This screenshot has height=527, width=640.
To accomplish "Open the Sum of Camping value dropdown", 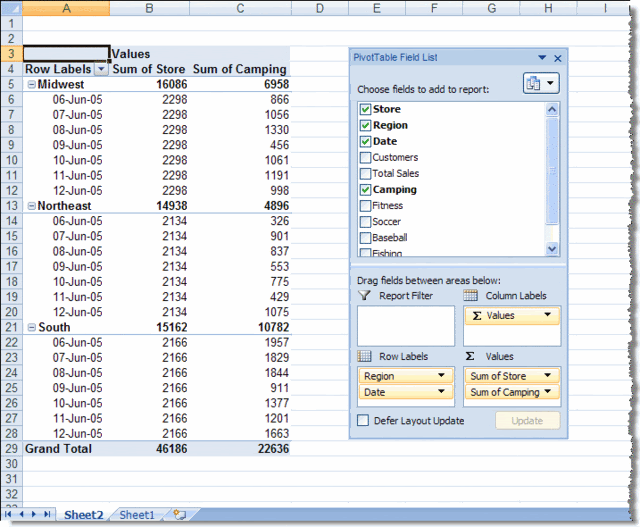I will point(548,391).
